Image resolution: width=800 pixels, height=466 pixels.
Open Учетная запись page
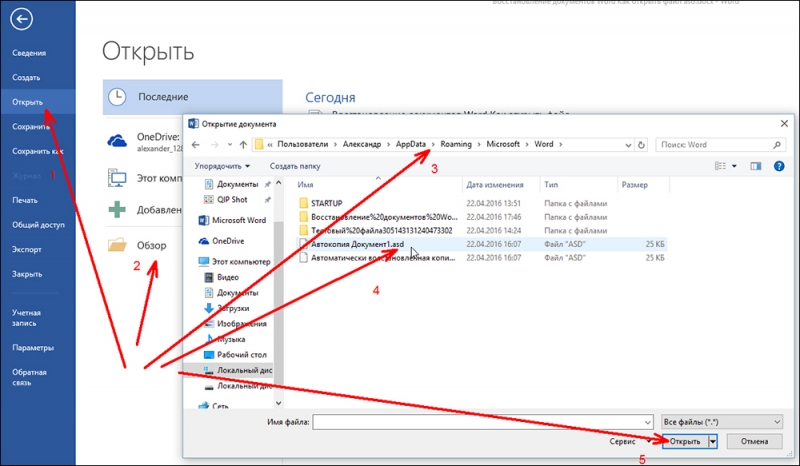pyautogui.click(x=27, y=318)
